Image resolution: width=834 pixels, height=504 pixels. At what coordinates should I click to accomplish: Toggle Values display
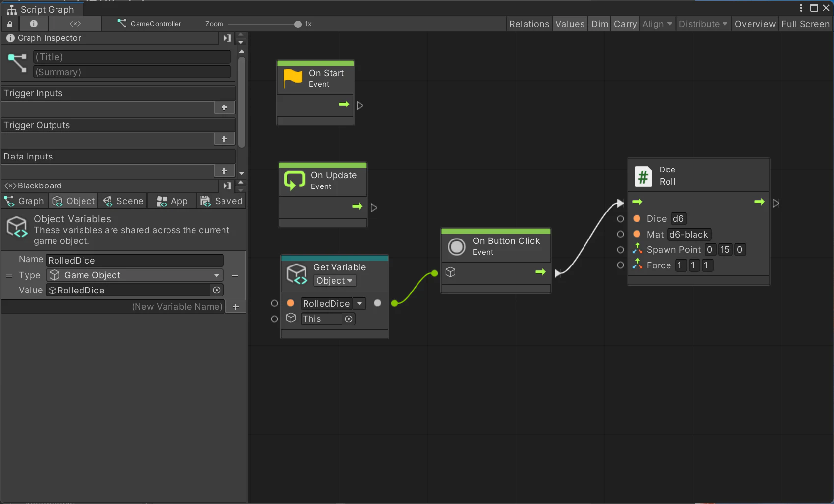tap(570, 24)
